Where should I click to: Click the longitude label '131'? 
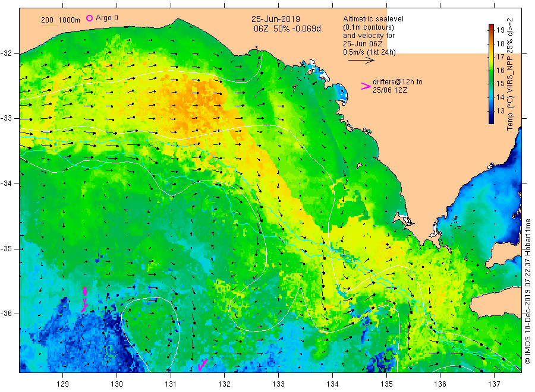point(171,384)
